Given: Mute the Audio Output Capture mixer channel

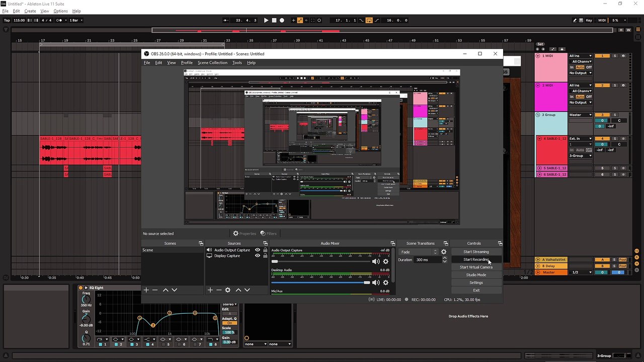Looking at the screenshot, I should pos(376,261).
